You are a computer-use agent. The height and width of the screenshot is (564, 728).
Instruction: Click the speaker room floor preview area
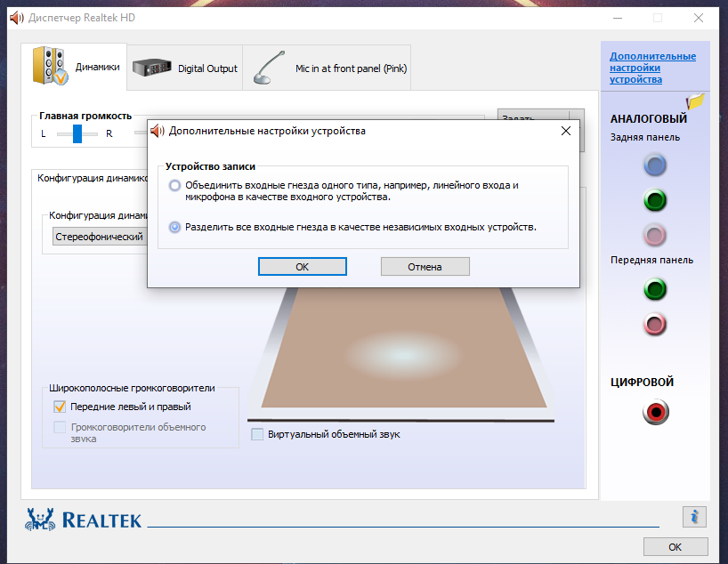click(404, 348)
